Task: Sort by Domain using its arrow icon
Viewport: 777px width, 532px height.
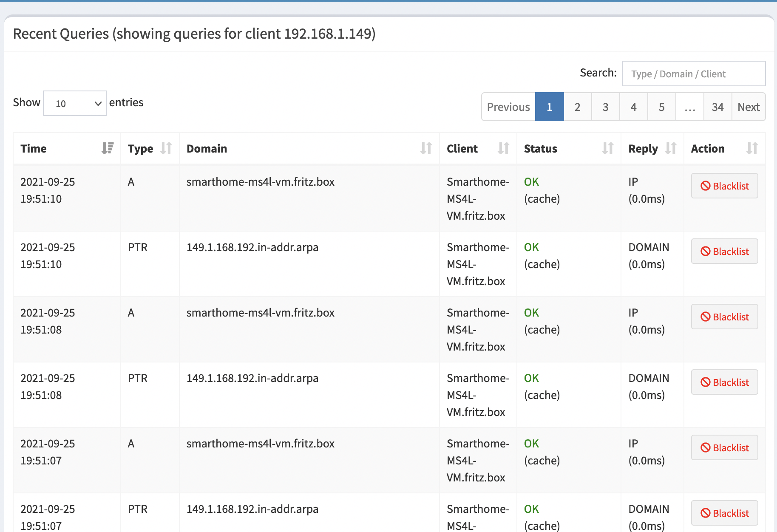Action: tap(426, 148)
